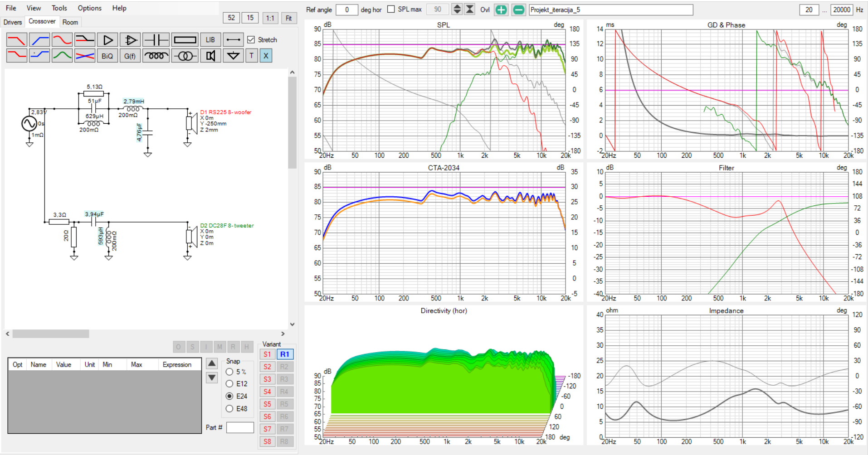Click the Fit button

289,18
